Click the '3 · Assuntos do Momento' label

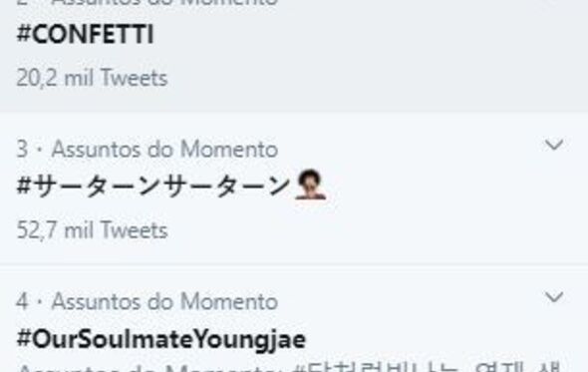(147, 150)
